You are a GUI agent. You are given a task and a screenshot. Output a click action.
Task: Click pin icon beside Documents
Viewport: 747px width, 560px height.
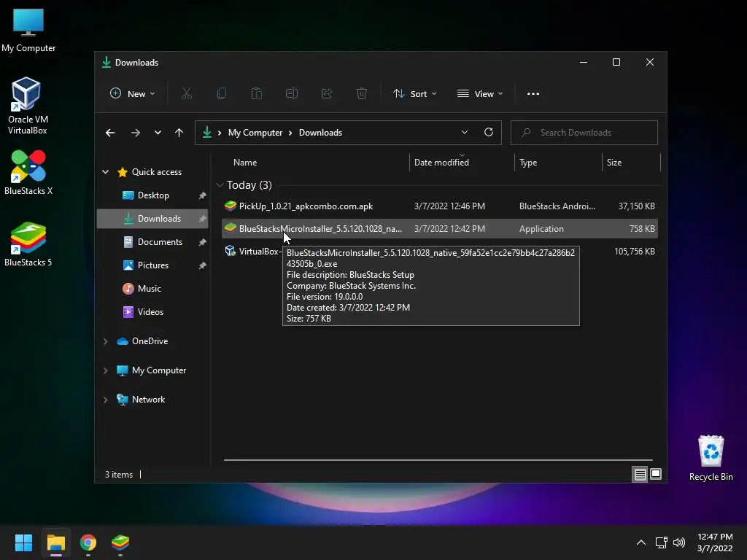[202, 242]
